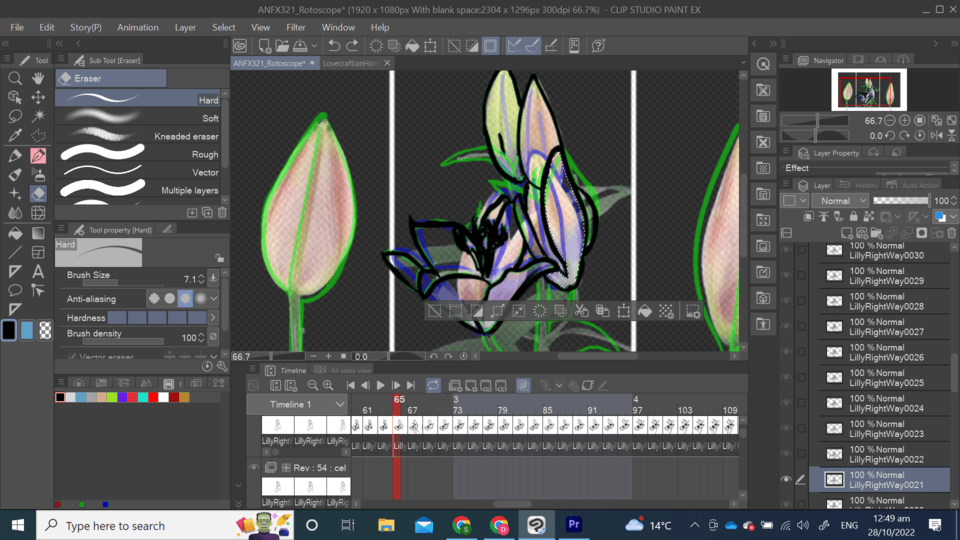
Task: Click the Undo icon
Action: [x=334, y=46]
